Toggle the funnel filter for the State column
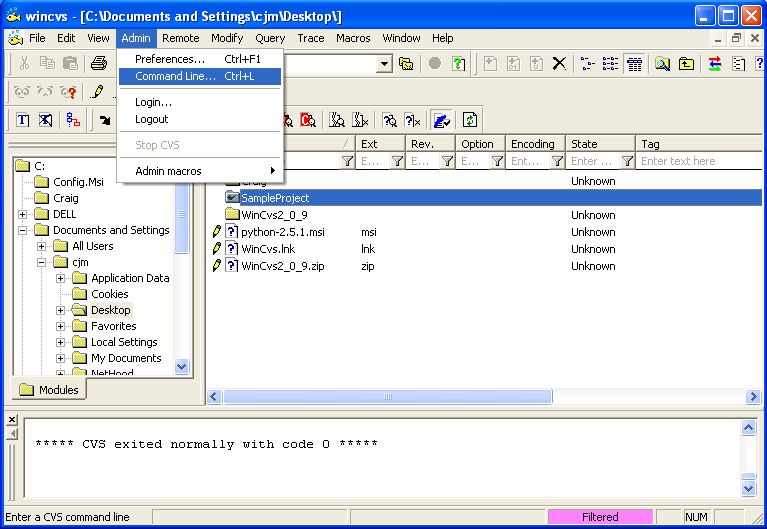Viewport: 767px width, 529px height. tap(627, 161)
